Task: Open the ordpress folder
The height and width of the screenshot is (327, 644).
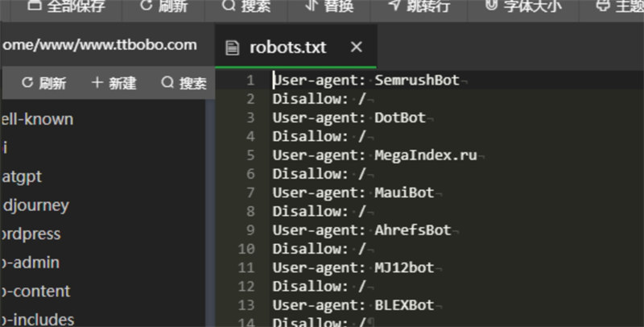Action: 31,234
